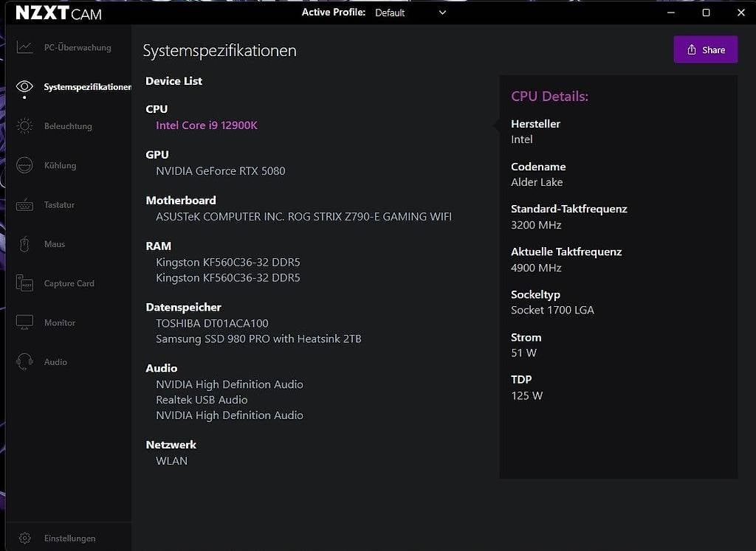Select the TOSHIBA DT01ACA100 drive
The image size is (756, 551).
click(212, 323)
